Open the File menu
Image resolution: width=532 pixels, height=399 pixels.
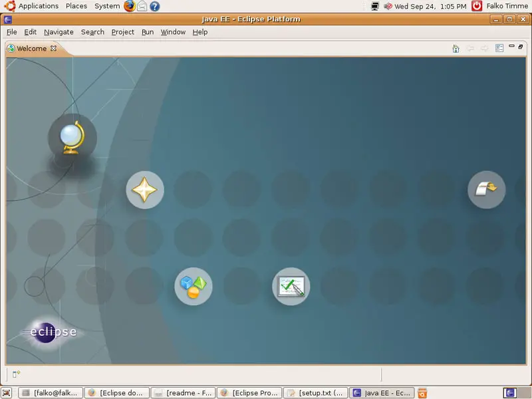click(11, 32)
